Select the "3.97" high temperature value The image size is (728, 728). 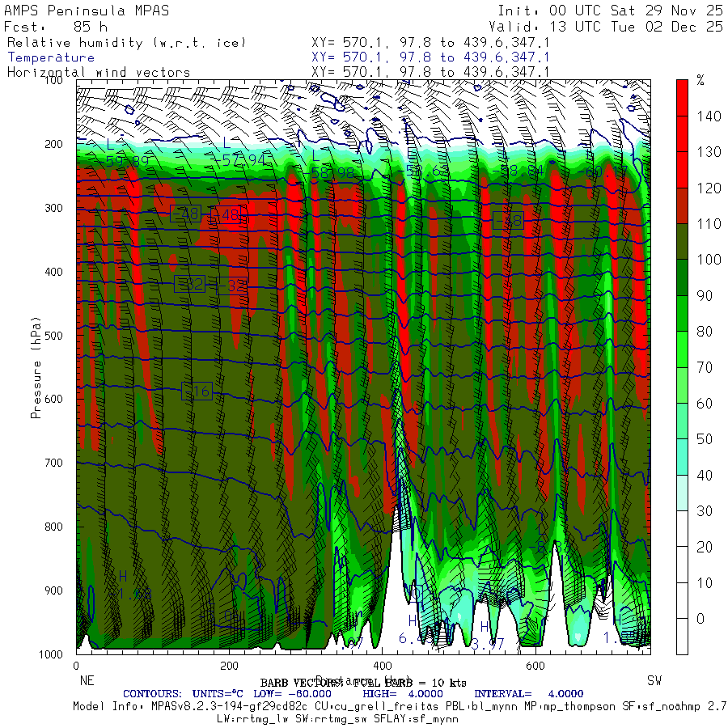tap(488, 645)
